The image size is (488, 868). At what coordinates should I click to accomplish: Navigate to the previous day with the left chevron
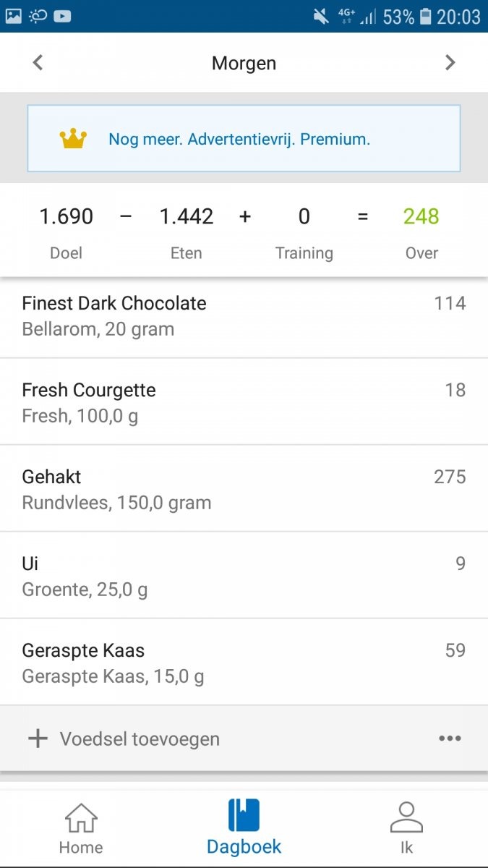[x=37, y=62]
